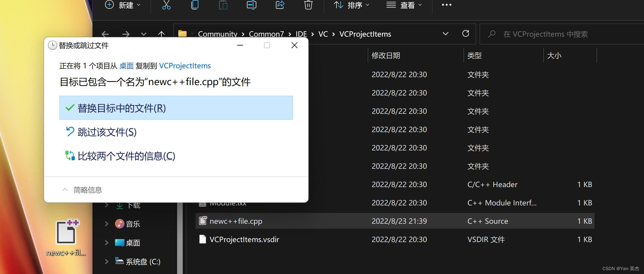The width and height of the screenshot is (644, 274).
Task: Click the Share icon in the toolbar
Action: (280, 5)
